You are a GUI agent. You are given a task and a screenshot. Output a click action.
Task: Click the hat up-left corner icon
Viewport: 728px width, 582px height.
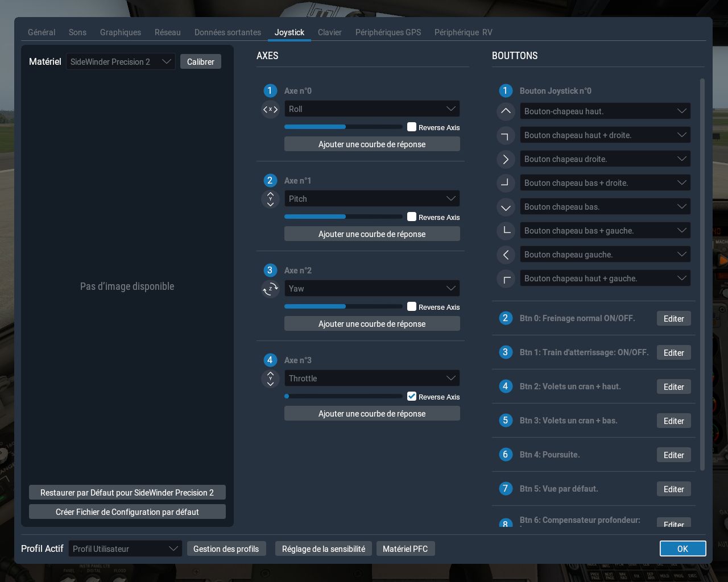point(506,278)
